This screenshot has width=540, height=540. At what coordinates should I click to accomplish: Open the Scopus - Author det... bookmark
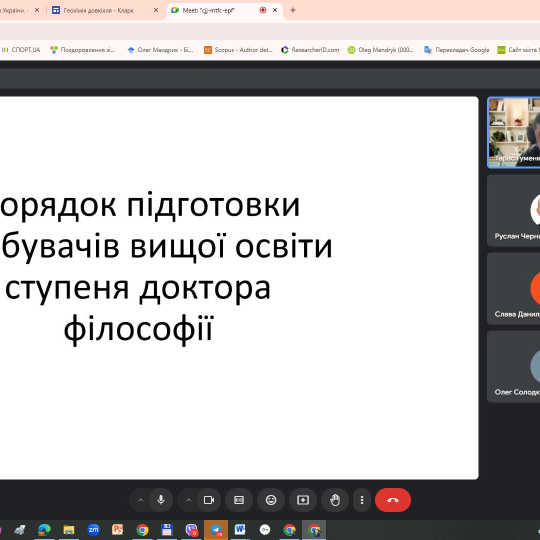[238, 50]
